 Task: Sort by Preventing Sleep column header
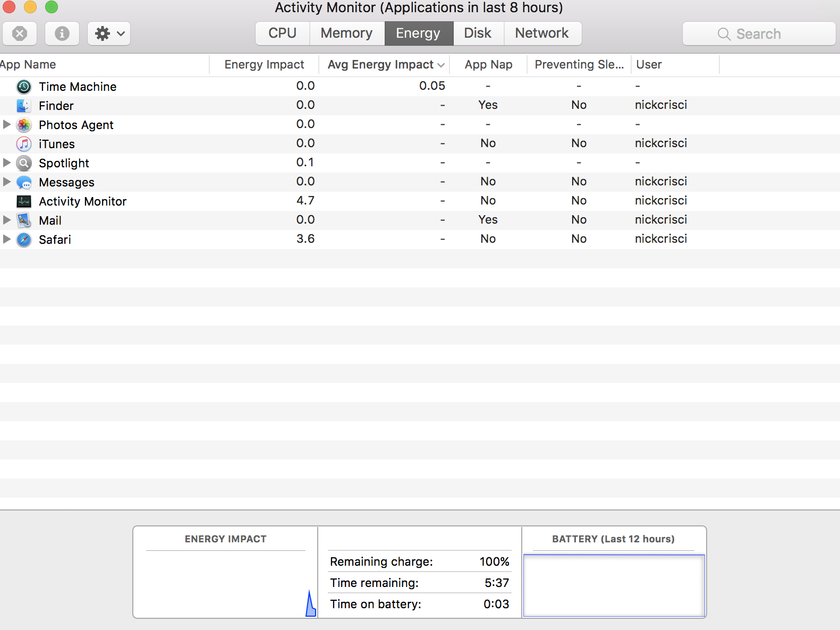[x=579, y=65]
